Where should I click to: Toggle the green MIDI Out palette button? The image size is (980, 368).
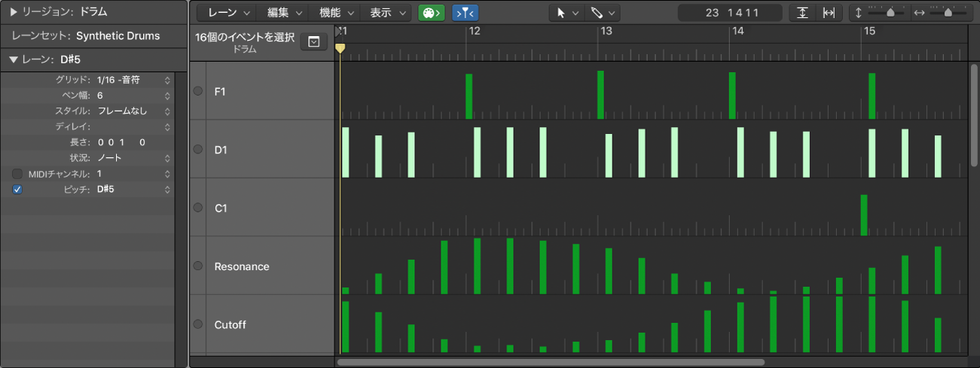coord(431,13)
